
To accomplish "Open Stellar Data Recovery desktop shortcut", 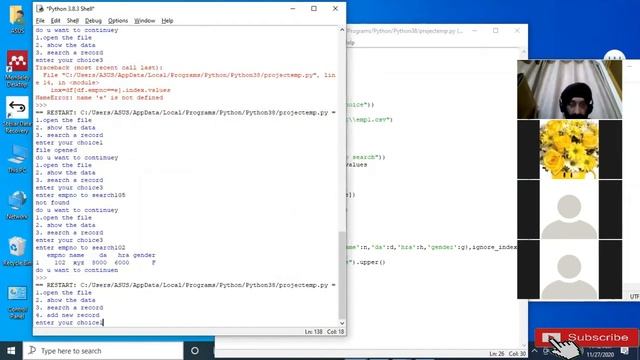I will 17,115.
